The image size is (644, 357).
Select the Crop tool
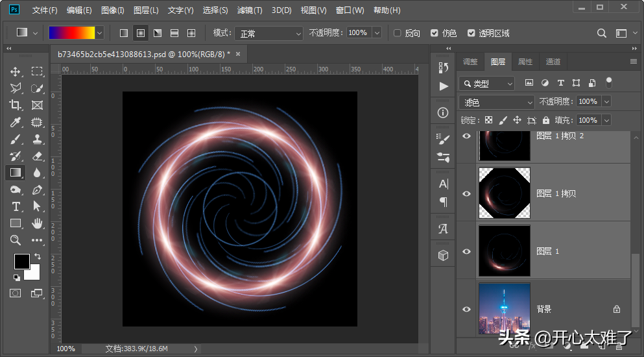click(15, 105)
